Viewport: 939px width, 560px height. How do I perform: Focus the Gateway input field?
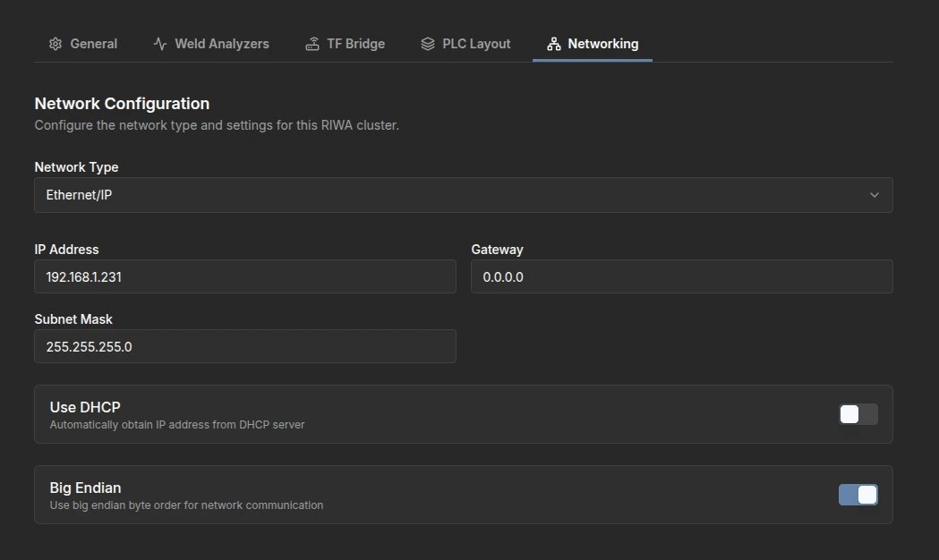[x=682, y=276]
